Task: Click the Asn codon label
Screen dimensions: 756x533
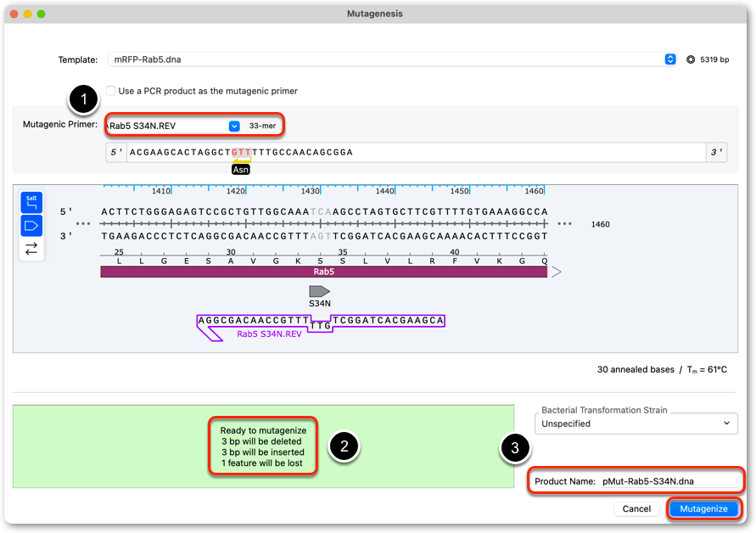Action: pyautogui.click(x=241, y=169)
